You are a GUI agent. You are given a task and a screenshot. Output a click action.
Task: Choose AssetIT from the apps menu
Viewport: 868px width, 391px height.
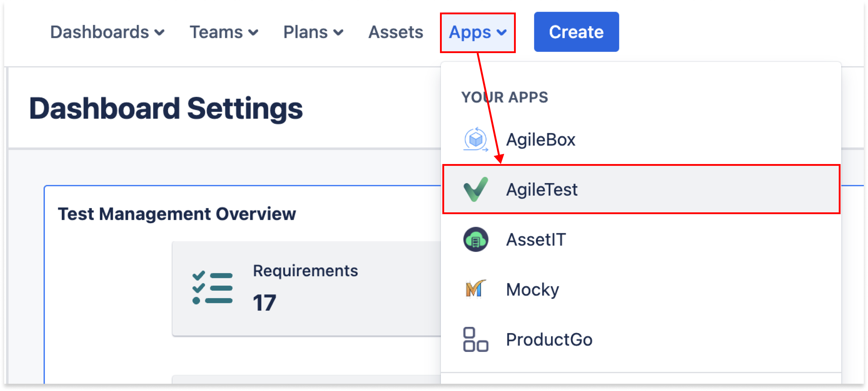[536, 239]
